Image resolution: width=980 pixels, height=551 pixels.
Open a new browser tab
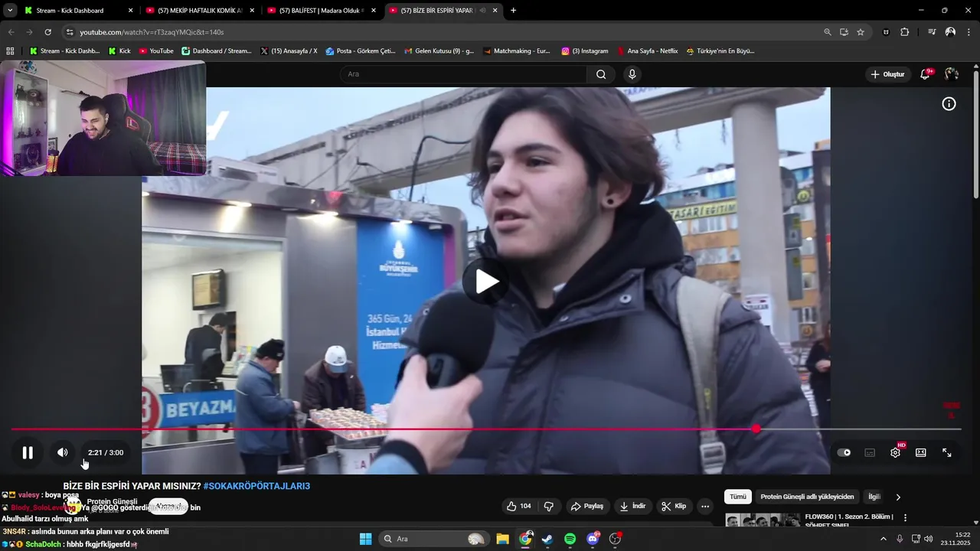coord(513,11)
